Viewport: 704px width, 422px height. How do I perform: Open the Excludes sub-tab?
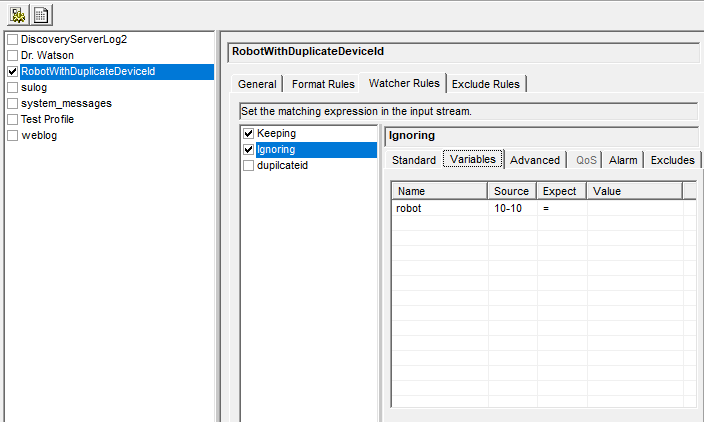[673, 160]
